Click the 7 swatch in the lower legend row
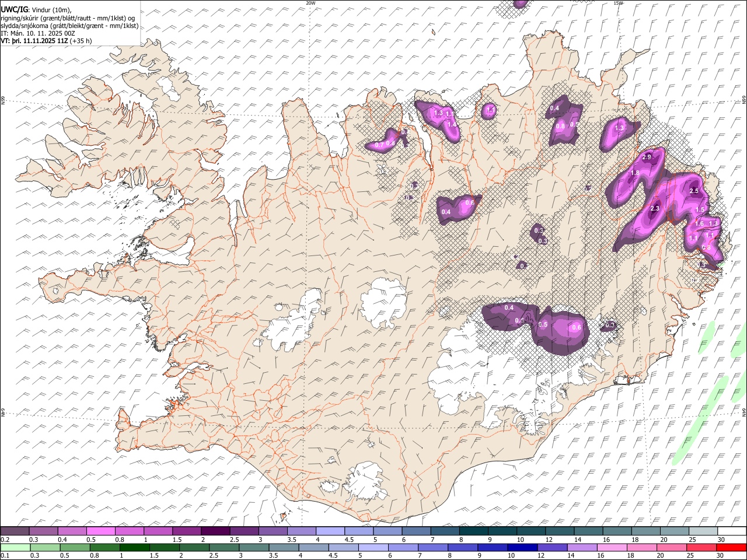The width and height of the screenshot is (747, 560). (433, 547)
